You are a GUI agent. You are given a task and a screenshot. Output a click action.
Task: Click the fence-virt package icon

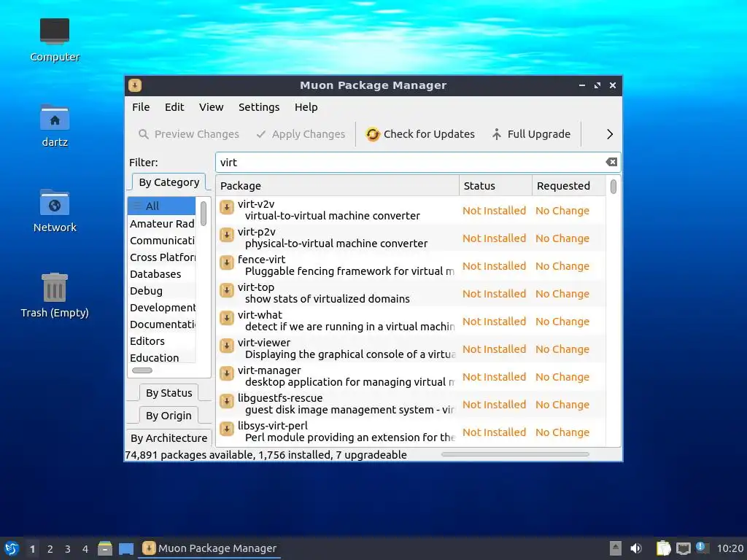[227, 262]
